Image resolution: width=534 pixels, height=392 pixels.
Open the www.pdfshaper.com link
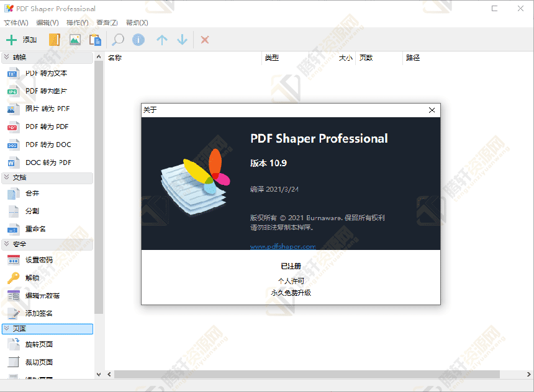(x=283, y=246)
